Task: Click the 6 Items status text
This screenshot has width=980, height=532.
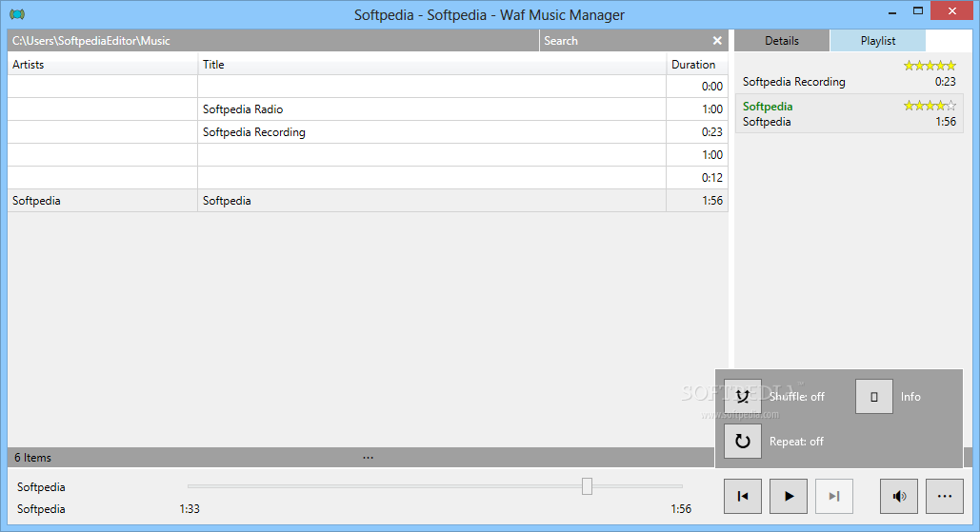Action: point(32,458)
